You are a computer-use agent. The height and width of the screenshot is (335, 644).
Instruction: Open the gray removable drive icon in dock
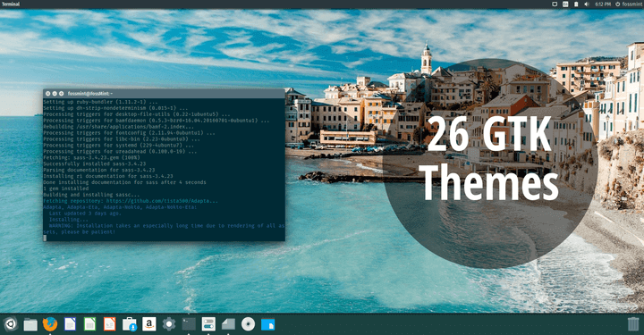coord(228,324)
